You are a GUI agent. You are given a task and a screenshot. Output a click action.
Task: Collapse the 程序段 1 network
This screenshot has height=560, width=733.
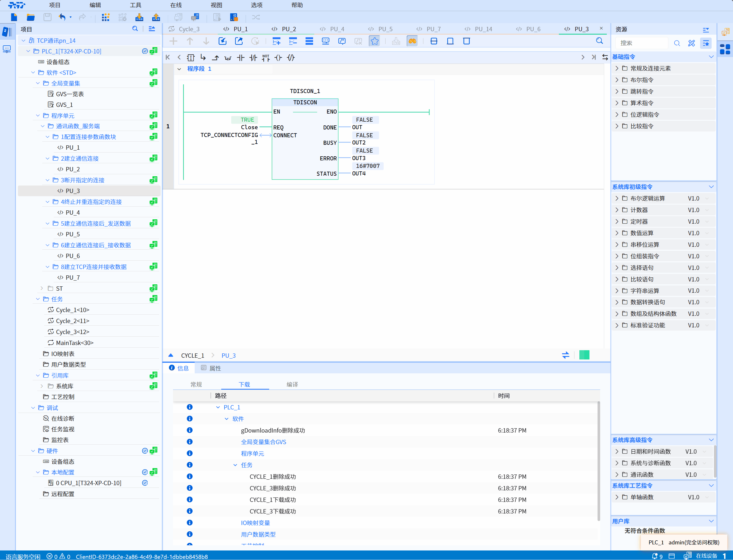pos(179,69)
